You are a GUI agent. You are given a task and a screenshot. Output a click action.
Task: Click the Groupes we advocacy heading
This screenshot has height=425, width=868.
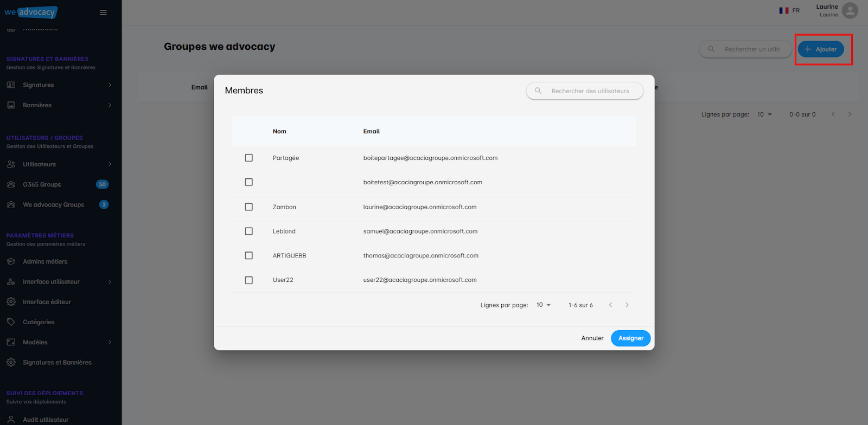[x=220, y=47]
